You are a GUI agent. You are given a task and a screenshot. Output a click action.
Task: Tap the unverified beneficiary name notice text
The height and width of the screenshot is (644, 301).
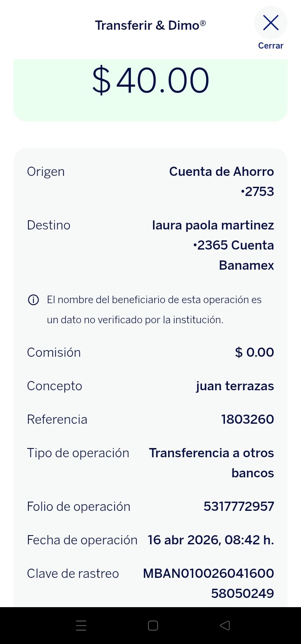pos(154,310)
